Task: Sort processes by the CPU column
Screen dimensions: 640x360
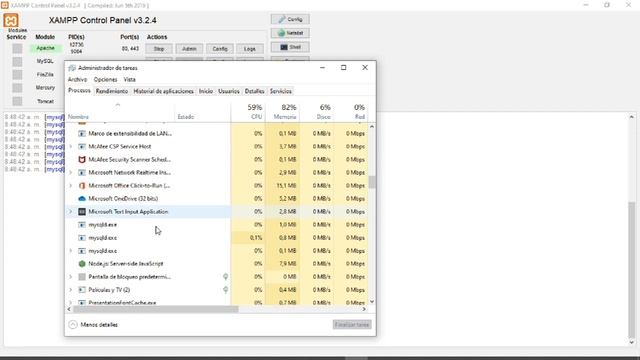Action: click(x=248, y=111)
